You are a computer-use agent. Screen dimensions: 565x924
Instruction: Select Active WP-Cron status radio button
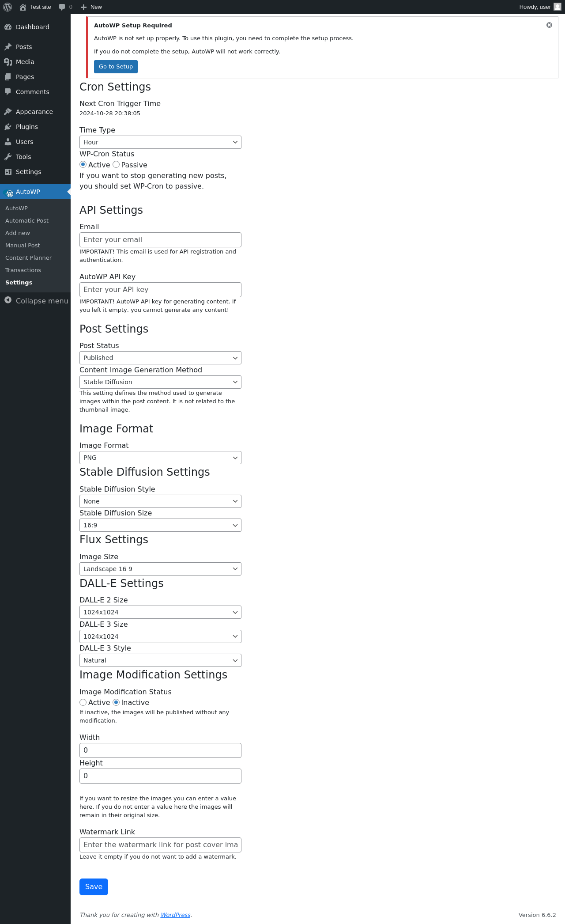[x=83, y=164]
